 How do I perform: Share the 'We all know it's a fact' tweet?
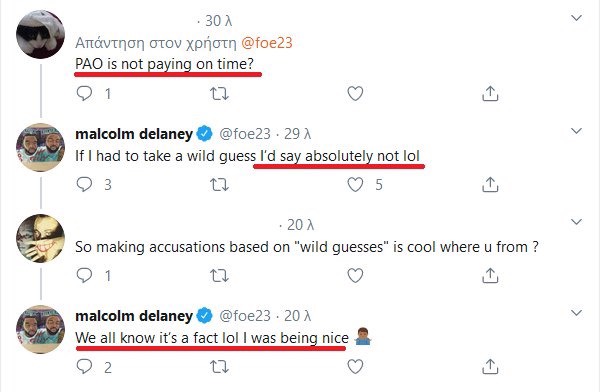coord(490,367)
